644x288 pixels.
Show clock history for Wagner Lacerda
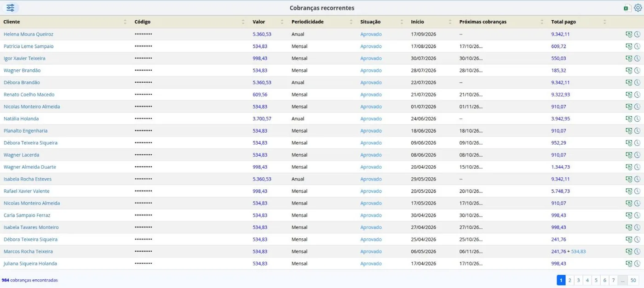[x=637, y=155]
